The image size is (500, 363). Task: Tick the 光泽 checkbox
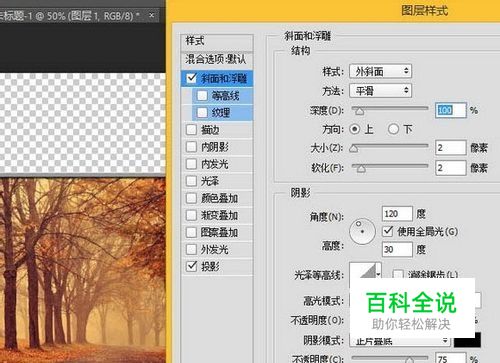tap(191, 181)
